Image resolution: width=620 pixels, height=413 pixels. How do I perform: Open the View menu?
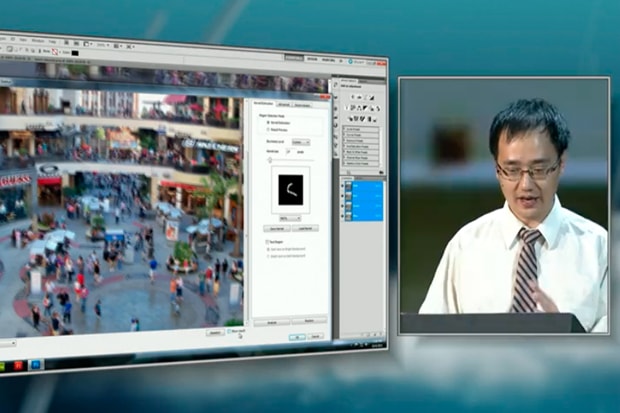click(x=23, y=40)
